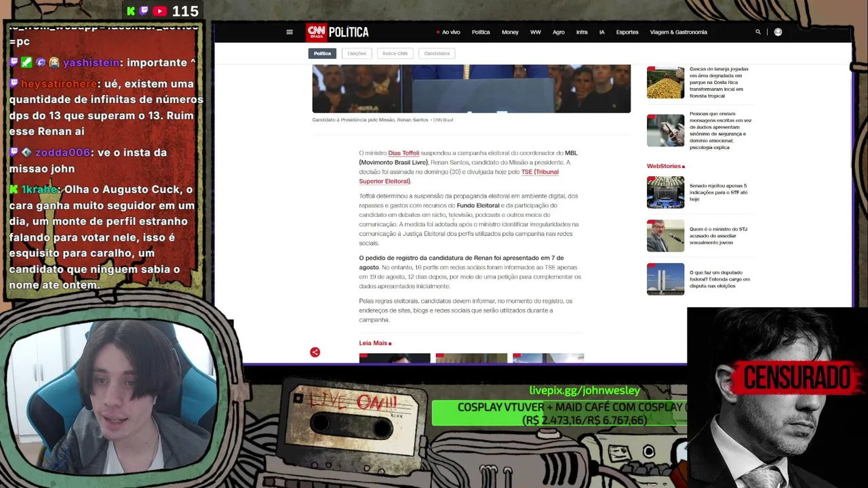Follow the TSE (Tribunal Superior Eleitoral) link
The width and height of the screenshot is (868, 488).
[x=459, y=177]
